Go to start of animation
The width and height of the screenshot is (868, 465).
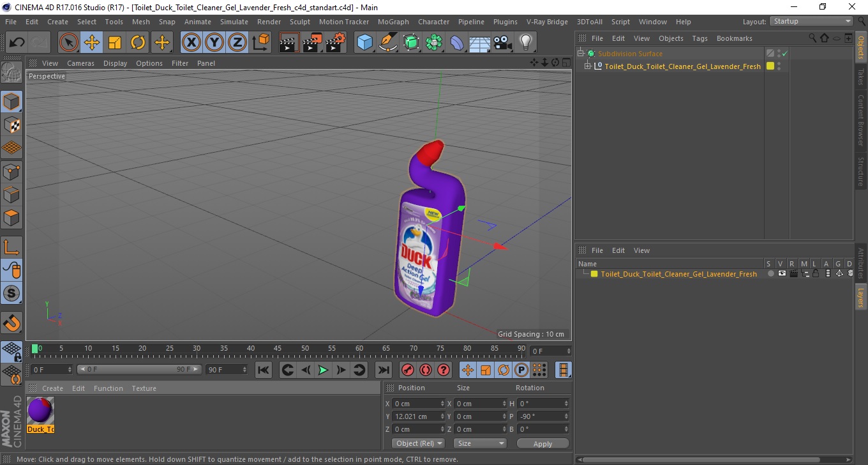[x=263, y=370]
